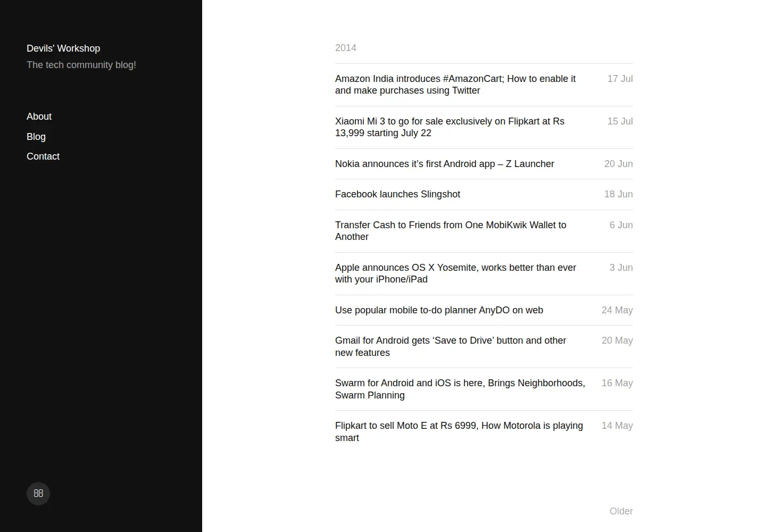This screenshot has height=532, width=766.
Task: Open the Amazon India #AmazonCart article
Action: click(x=455, y=85)
